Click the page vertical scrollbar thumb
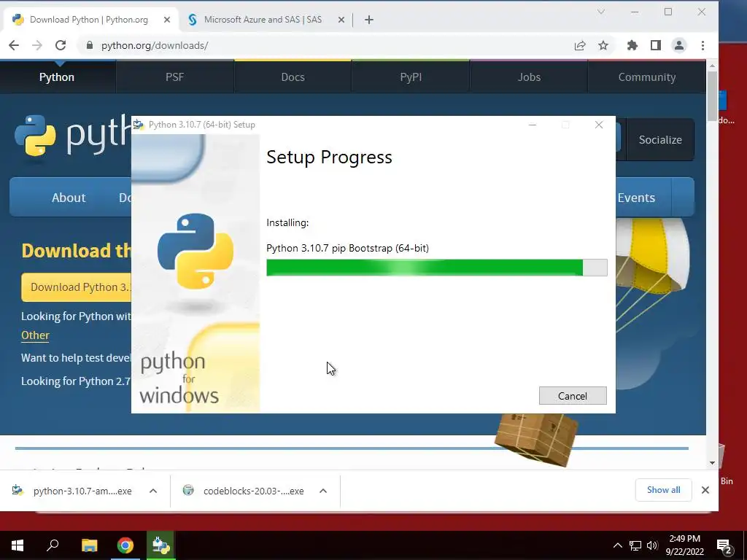Screen dimensions: 747x560 click(712, 96)
